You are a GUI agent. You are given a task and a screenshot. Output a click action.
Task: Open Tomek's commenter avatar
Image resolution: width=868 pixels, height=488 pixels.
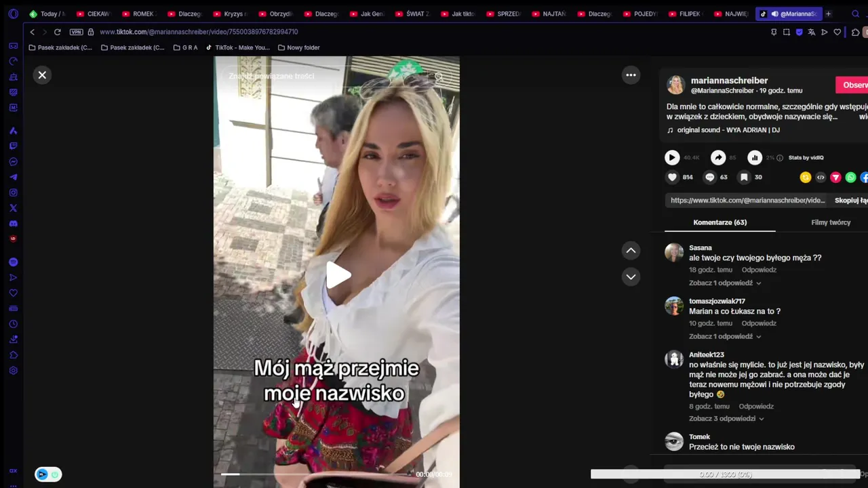tap(674, 441)
